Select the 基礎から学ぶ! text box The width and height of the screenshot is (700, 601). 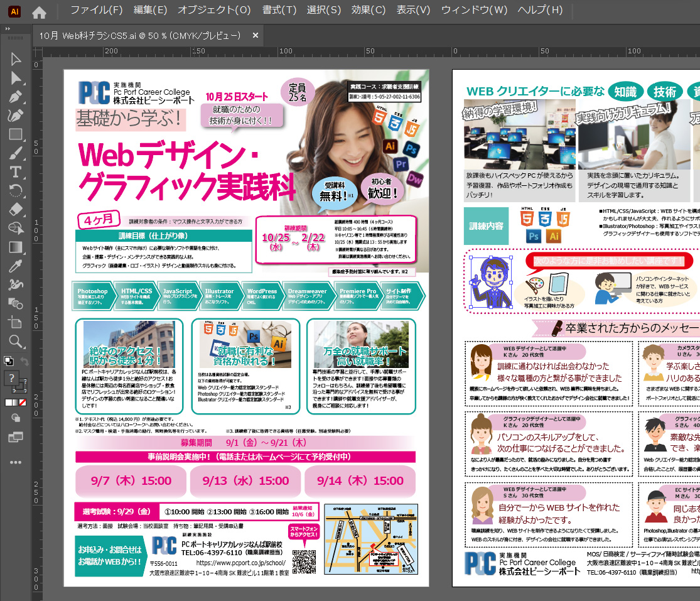click(131, 119)
